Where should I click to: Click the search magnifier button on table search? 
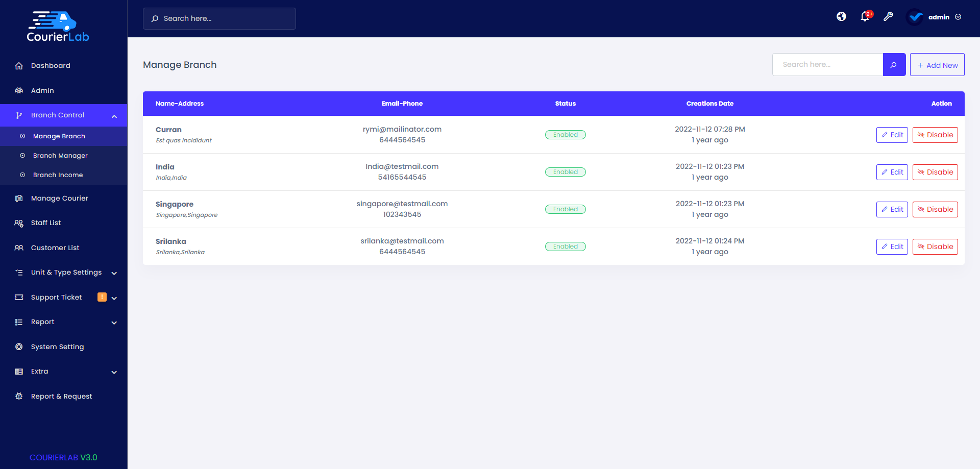click(x=894, y=64)
